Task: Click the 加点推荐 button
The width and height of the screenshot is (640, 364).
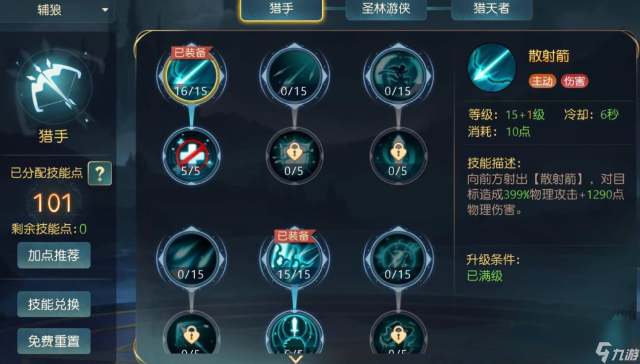Action: click(54, 255)
